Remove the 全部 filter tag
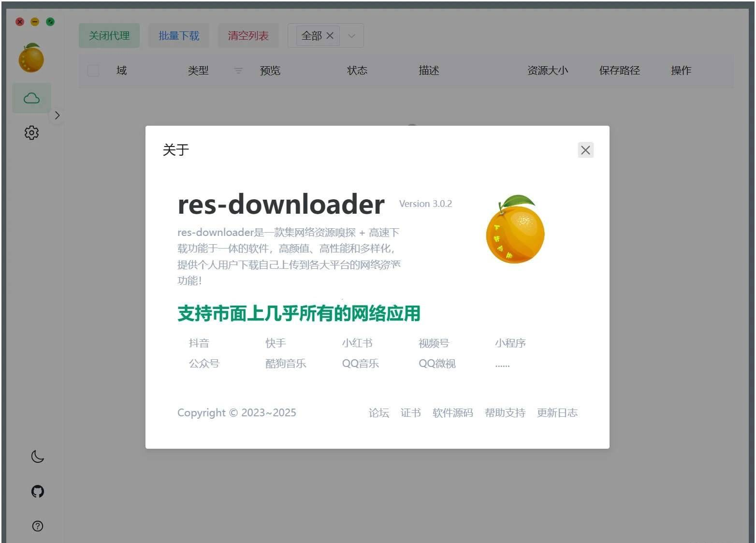The width and height of the screenshot is (756, 543). pos(330,36)
